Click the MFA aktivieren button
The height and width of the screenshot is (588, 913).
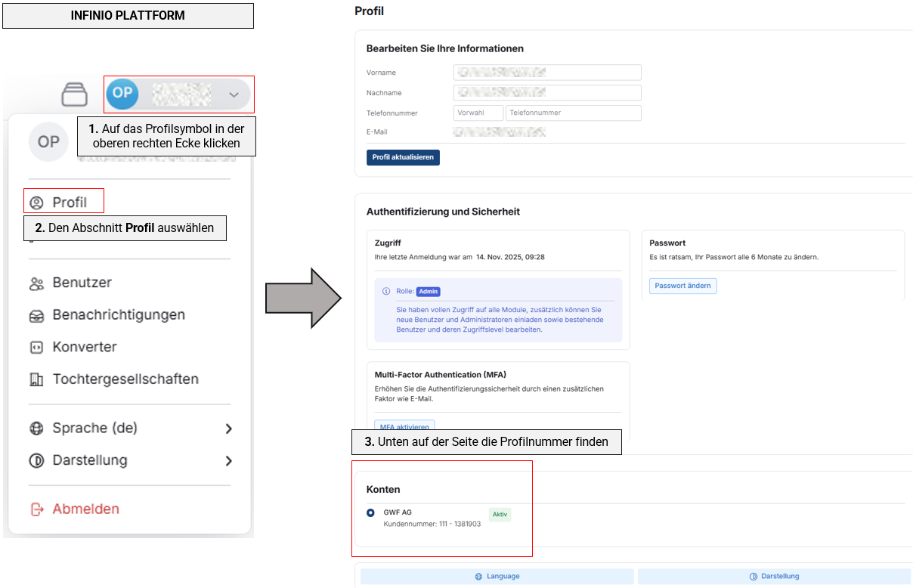(404, 426)
